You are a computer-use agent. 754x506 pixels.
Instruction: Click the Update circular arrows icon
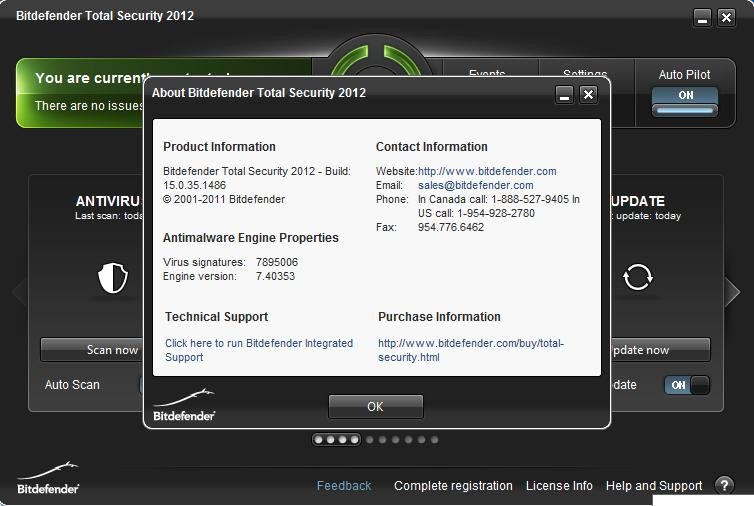pyautogui.click(x=638, y=277)
